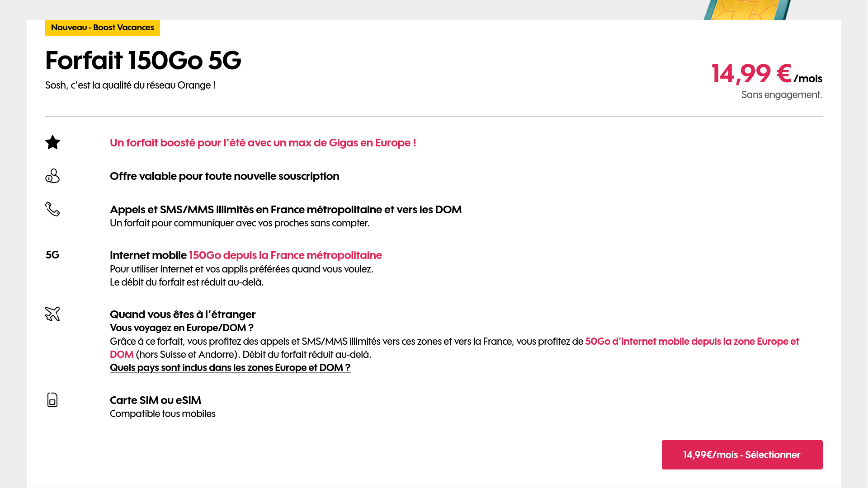Open link about countries in Europe and DOM zones
Screen dimensions: 868x488
(x=230, y=368)
